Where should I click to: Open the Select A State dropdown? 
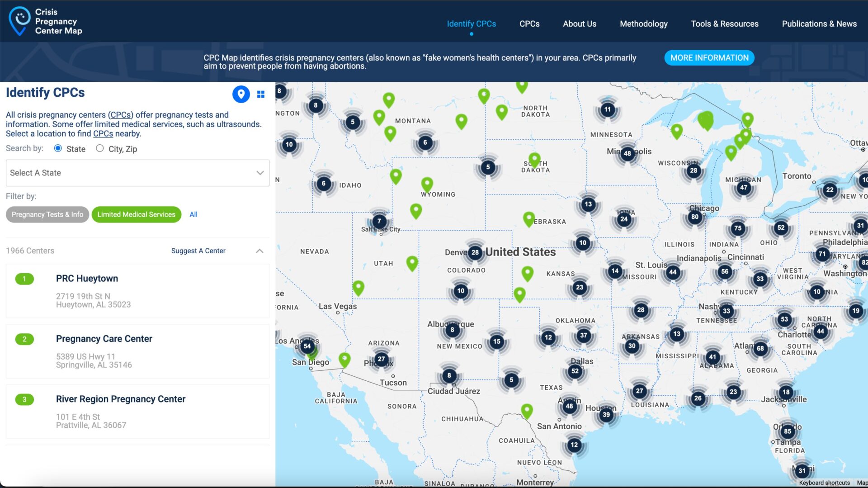pos(137,173)
